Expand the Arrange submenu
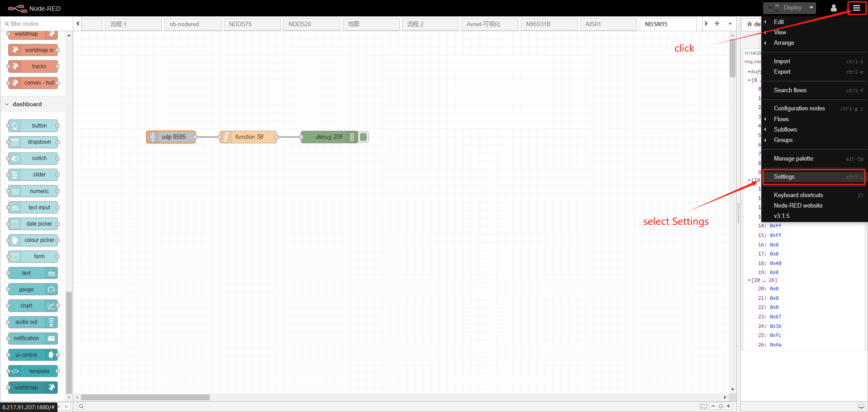868x412 pixels. (814, 43)
